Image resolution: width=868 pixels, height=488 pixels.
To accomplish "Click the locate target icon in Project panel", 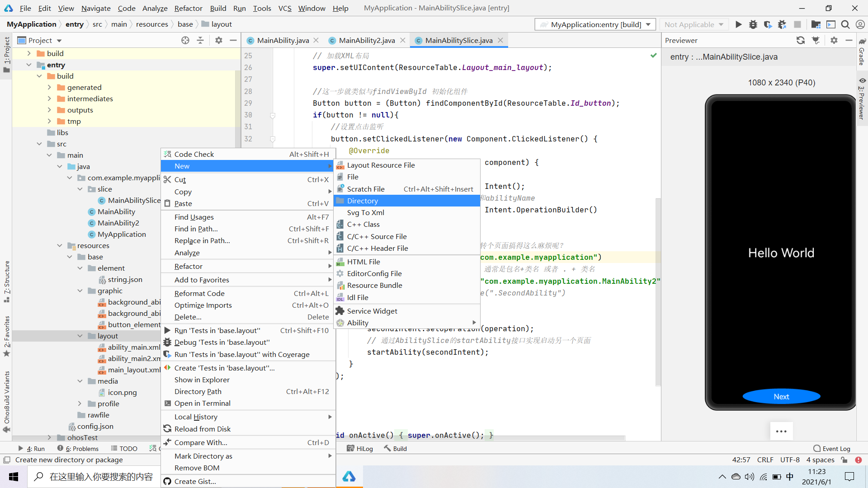I will 185,40.
